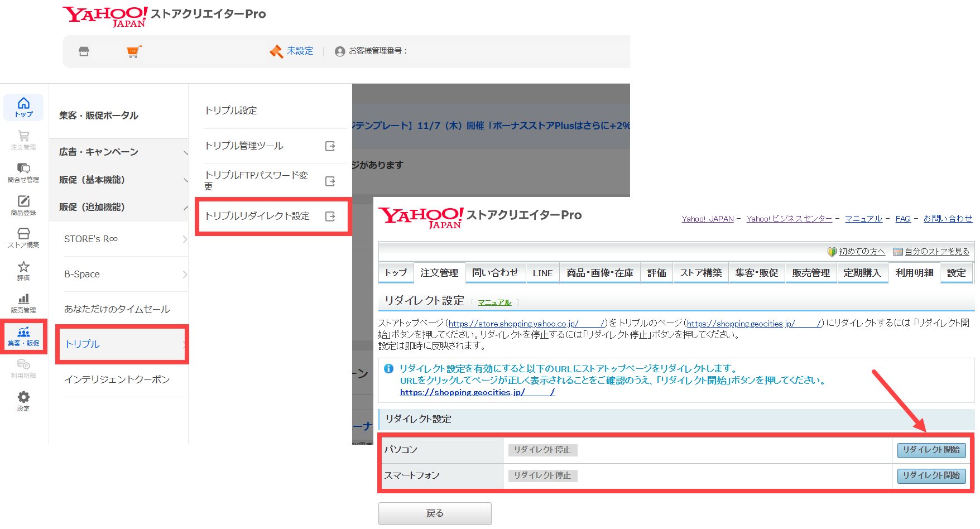
Task: Switch to the 設定 tab
Action: pyautogui.click(x=957, y=273)
